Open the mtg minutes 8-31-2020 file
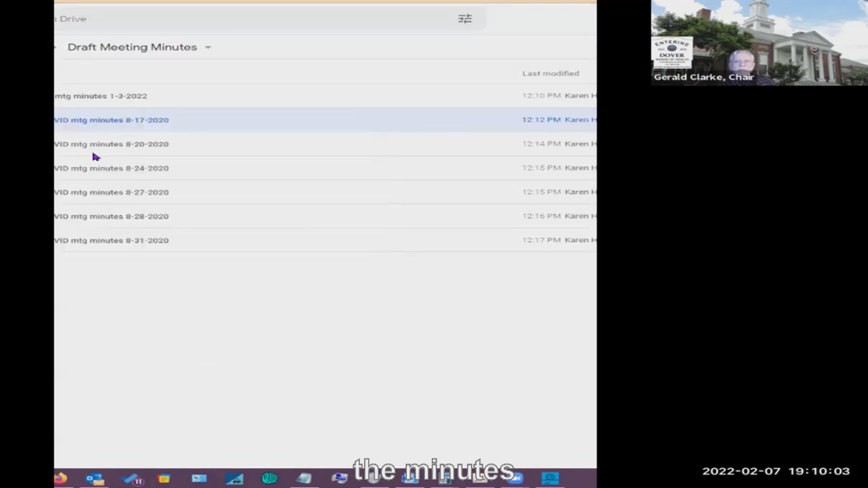 (112, 241)
